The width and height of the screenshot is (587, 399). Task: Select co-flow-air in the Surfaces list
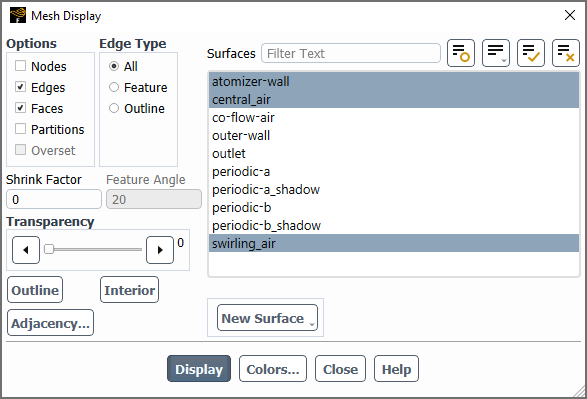(394, 118)
